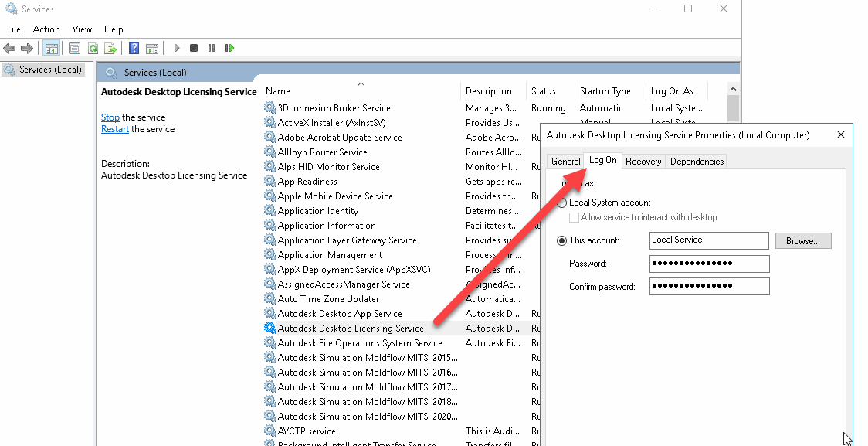This screenshot has width=868, height=446.
Task: Switch to the Dependencies tab
Action: coord(697,162)
